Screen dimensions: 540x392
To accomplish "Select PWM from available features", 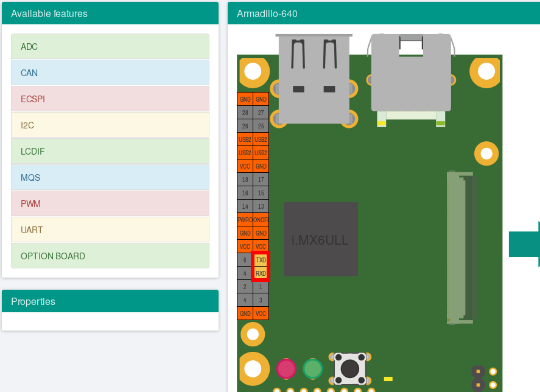I will (x=110, y=204).
